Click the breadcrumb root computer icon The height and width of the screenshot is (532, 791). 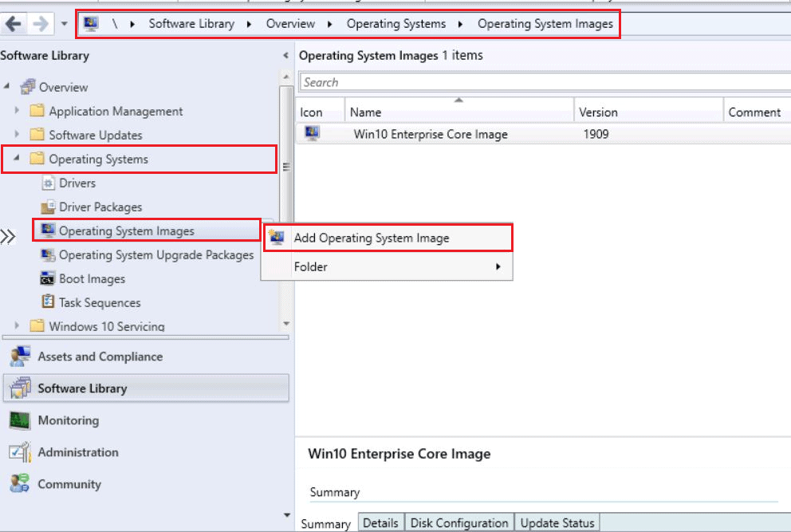click(x=91, y=23)
